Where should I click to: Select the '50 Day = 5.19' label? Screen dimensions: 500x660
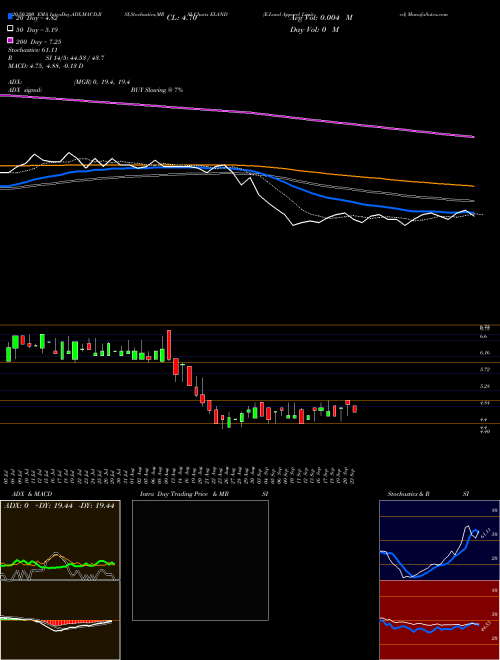point(37,29)
